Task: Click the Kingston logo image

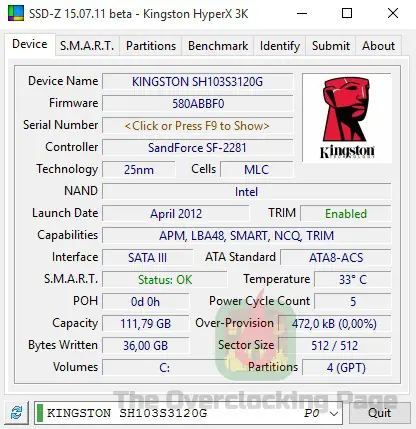Action: tap(347, 118)
